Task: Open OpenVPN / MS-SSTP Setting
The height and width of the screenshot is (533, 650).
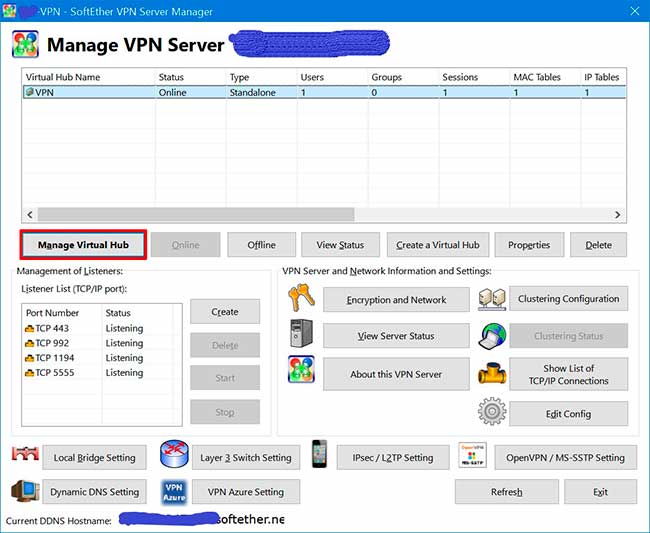Action: point(565,458)
